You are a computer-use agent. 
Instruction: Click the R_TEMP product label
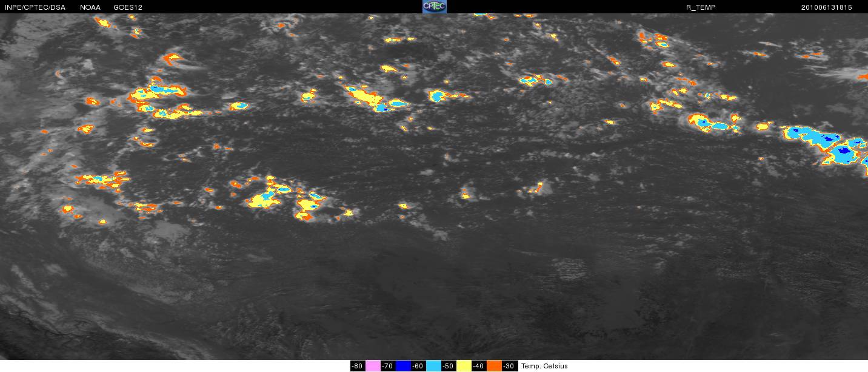point(701,7)
